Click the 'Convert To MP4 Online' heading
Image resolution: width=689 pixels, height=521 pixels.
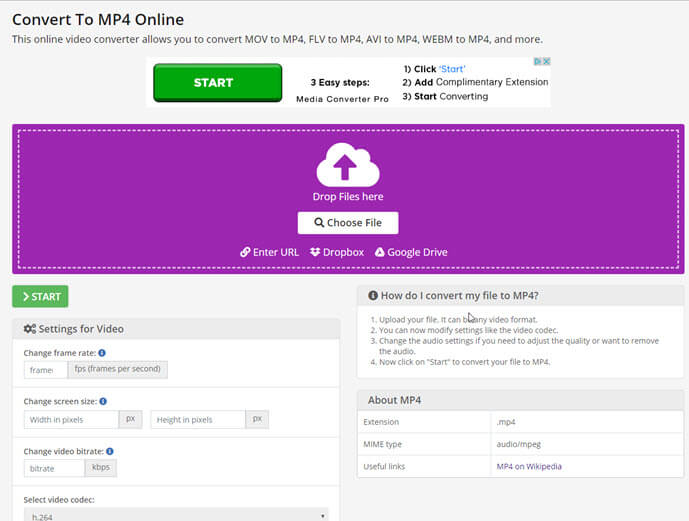click(x=98, y=19)
